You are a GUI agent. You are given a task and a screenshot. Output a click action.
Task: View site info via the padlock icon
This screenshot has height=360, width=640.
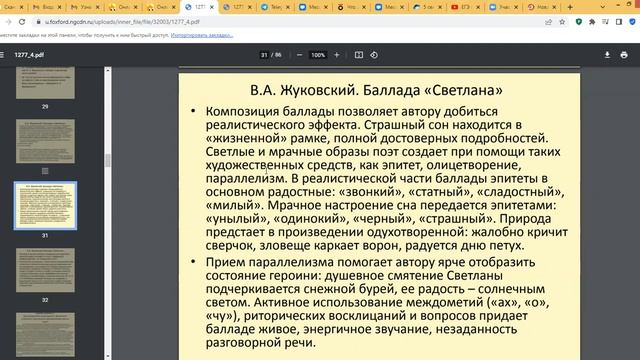coord(38,22)
